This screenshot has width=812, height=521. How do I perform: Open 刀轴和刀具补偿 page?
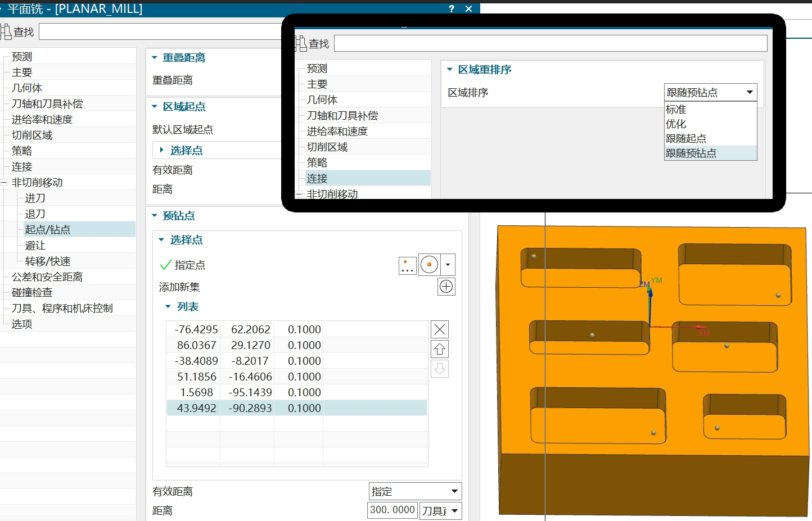pyautogui.click(x=47, y=104)
